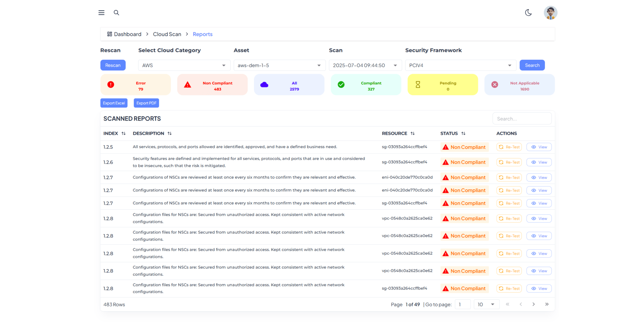Open the rows-per-page dropdown showing 10
Screen dimensions: 644x322
tap(486, 304)
